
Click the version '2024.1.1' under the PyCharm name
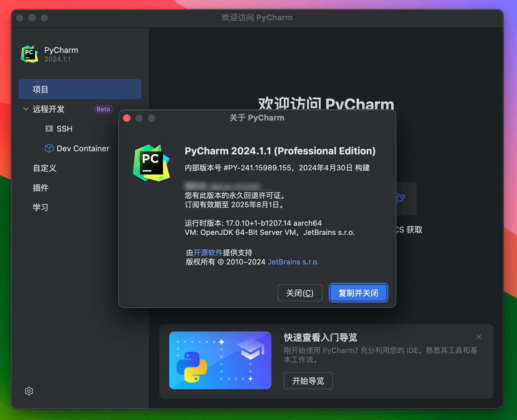58,59
